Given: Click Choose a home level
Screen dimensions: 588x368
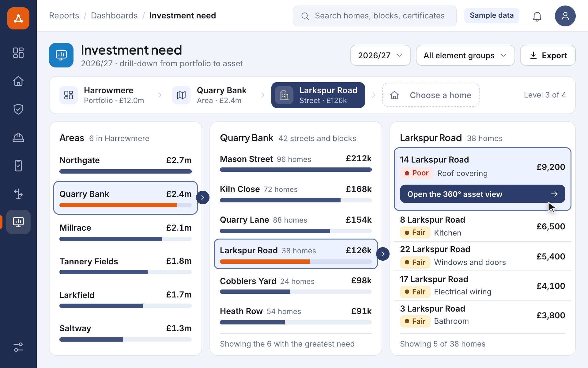Looking at the screenshot, I should pos(431,95).
